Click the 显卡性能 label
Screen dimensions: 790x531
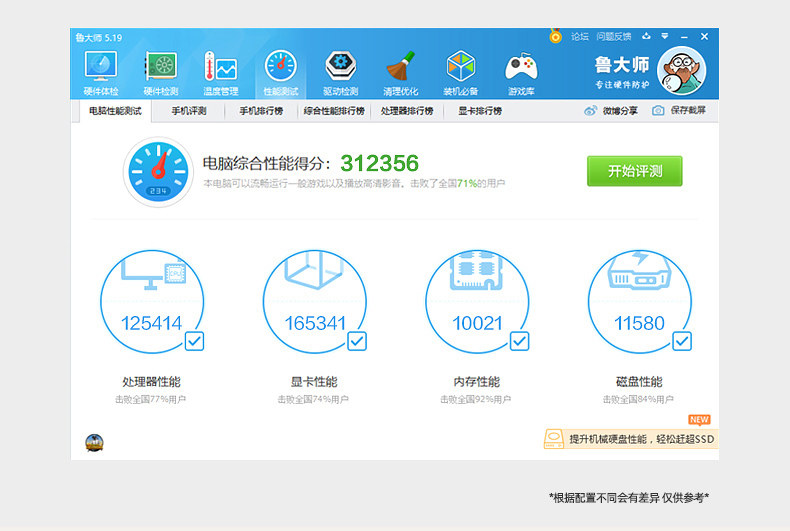click(x=314, y=382)
